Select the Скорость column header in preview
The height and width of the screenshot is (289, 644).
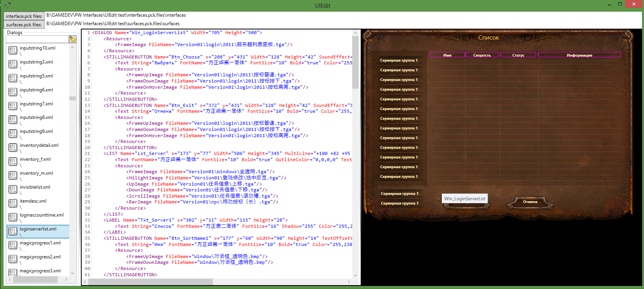(482, 55)
